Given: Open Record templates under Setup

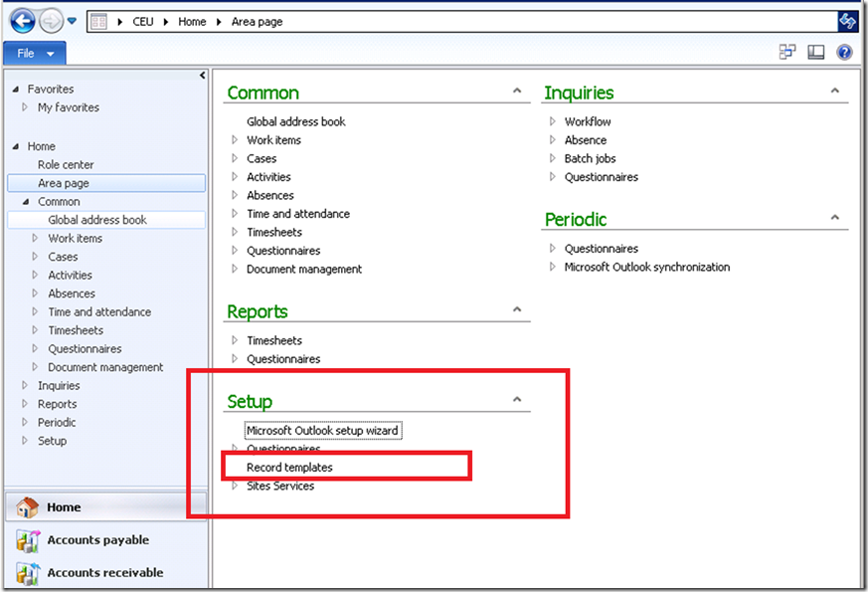Looking at the screenshot, I should (x=289, y=468).
